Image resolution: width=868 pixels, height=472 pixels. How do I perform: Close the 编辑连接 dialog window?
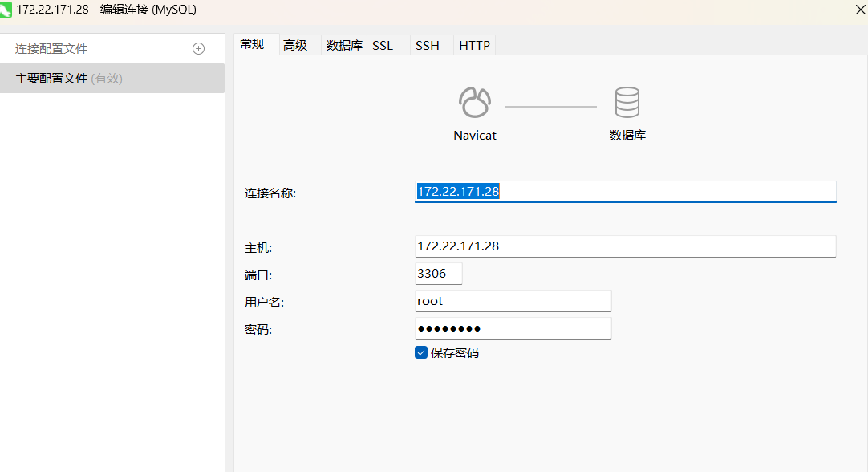(860, 10)
